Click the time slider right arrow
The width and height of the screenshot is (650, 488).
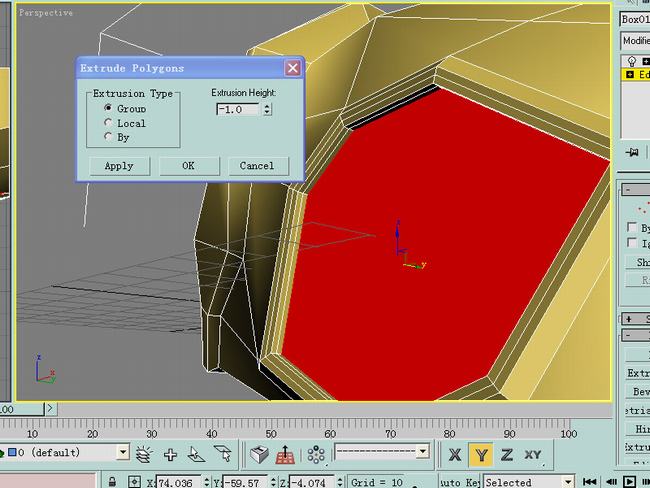(50, 408)
